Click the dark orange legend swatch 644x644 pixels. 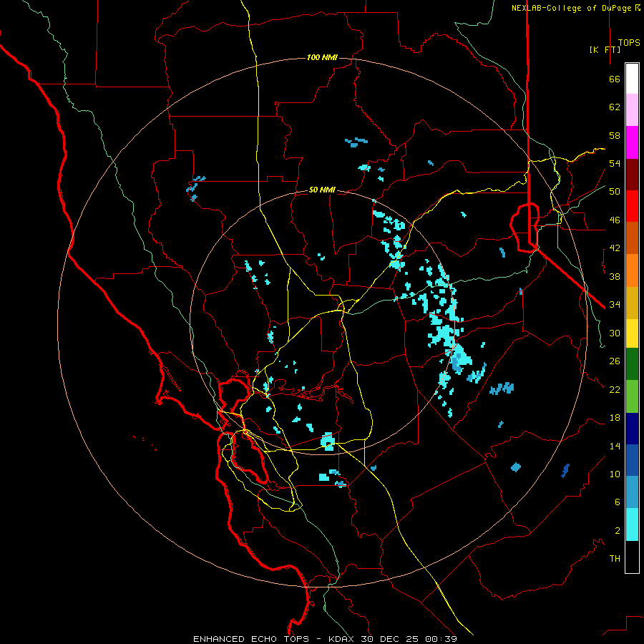pos(632,238)
